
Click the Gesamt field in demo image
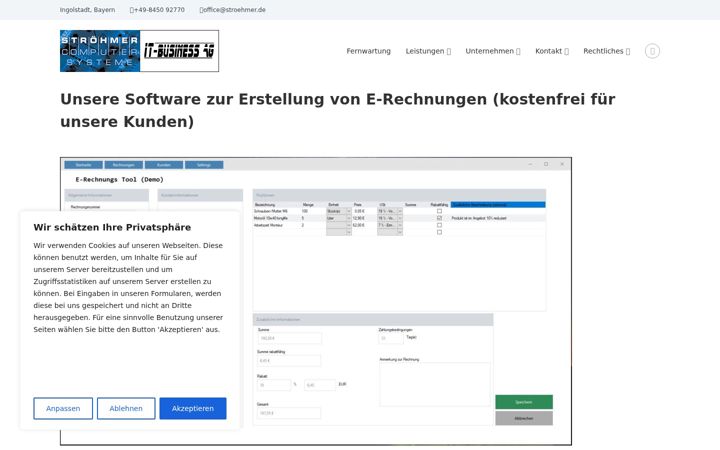(x=289, y=413)
